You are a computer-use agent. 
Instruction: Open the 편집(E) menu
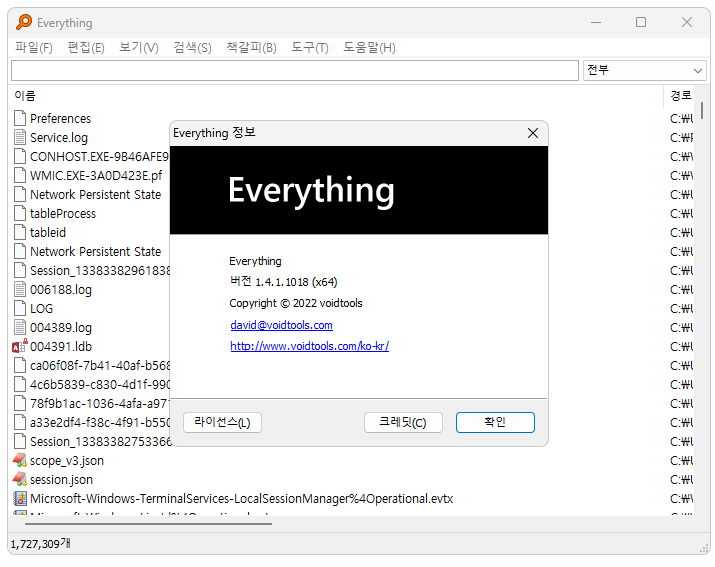86,47
